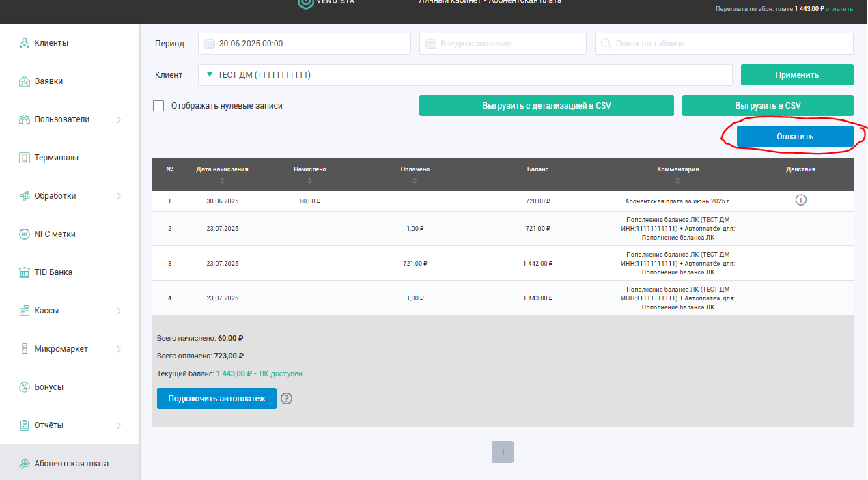Enable the Отображать нулевые записи checkbox
The image size is (868, 480).
point(158,106)
